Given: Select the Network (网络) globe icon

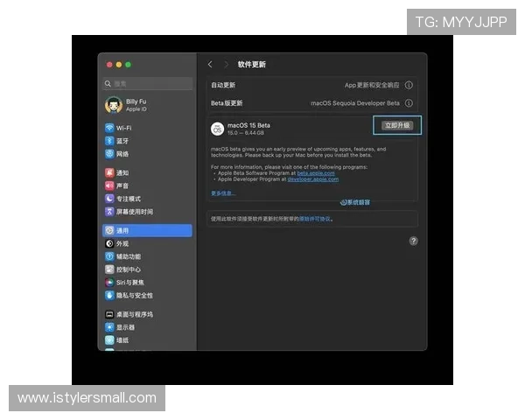Looking at the screenshot, I should click(109, 154).
